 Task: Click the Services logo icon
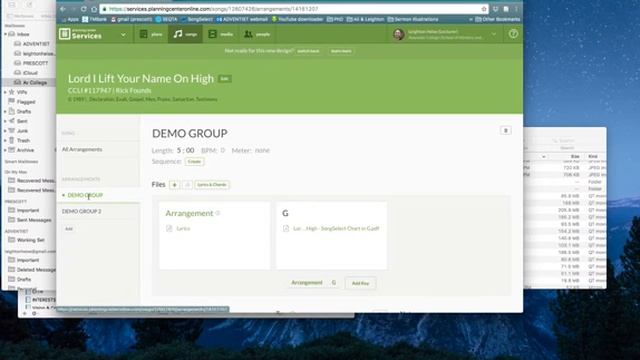point(64,34)
